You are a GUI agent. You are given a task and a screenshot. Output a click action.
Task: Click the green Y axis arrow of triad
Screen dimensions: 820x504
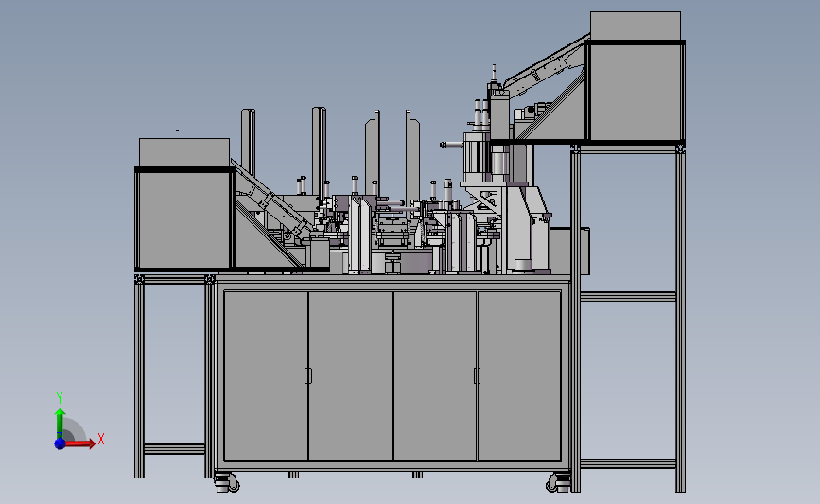click(x=61, y=424)
